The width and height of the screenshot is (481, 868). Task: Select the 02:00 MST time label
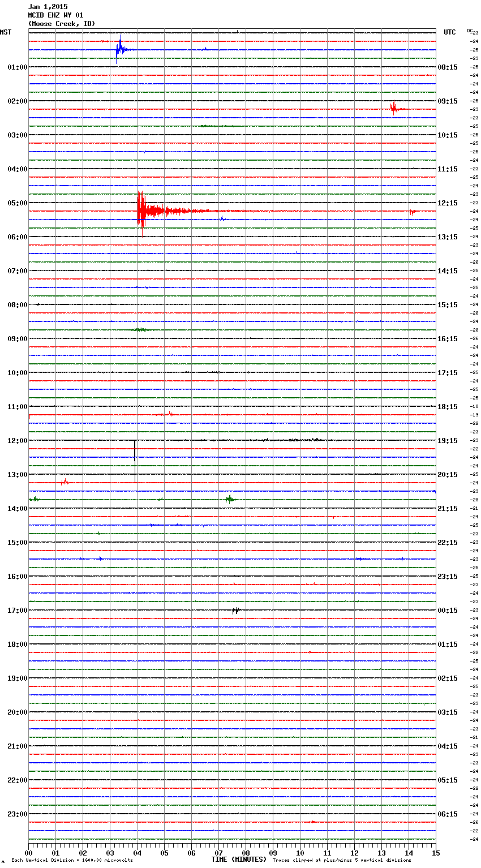[x=17, y=101]
